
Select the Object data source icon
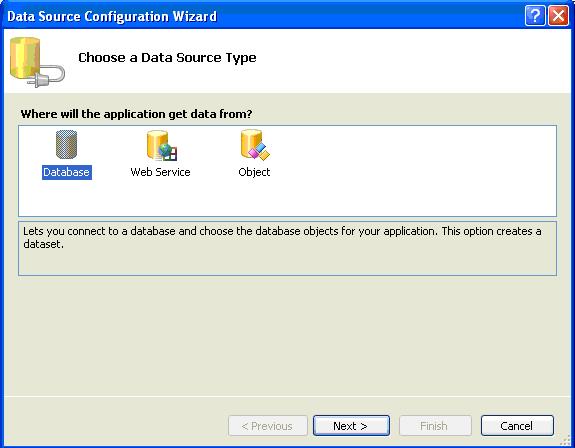click(255, 145)
